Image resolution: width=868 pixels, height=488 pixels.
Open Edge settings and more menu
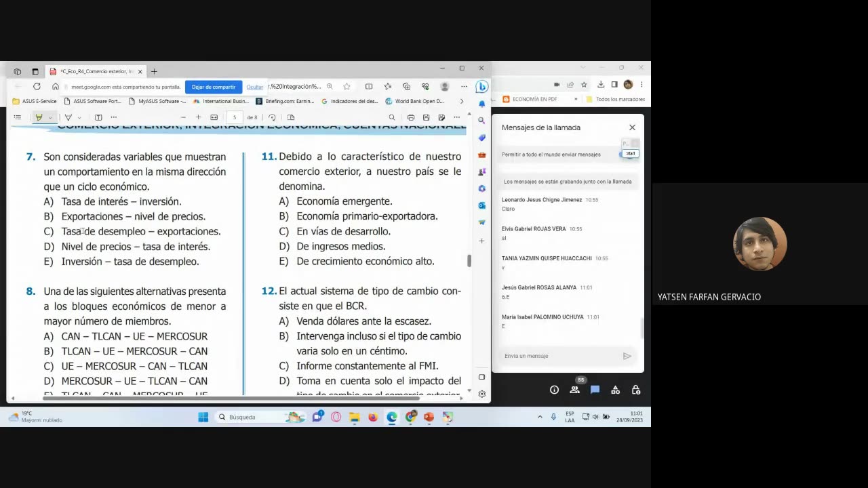tap(464, 86)
